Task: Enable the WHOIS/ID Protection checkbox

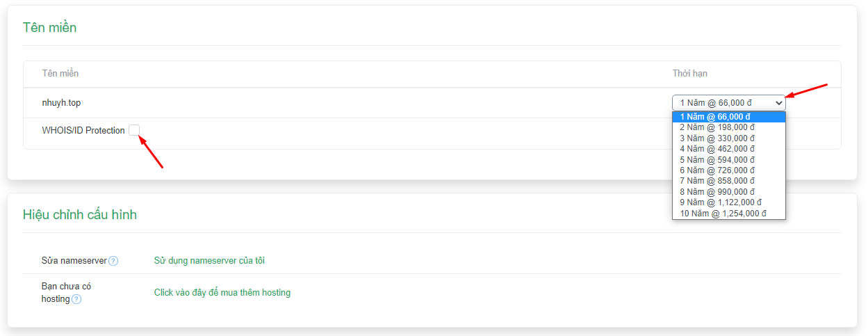Action: [134, 130]
